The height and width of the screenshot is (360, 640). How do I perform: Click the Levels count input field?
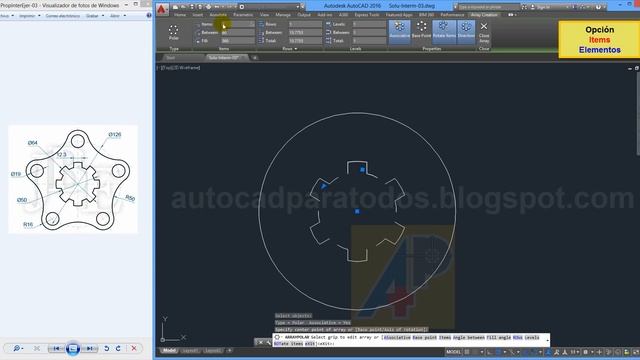(369, 24)
